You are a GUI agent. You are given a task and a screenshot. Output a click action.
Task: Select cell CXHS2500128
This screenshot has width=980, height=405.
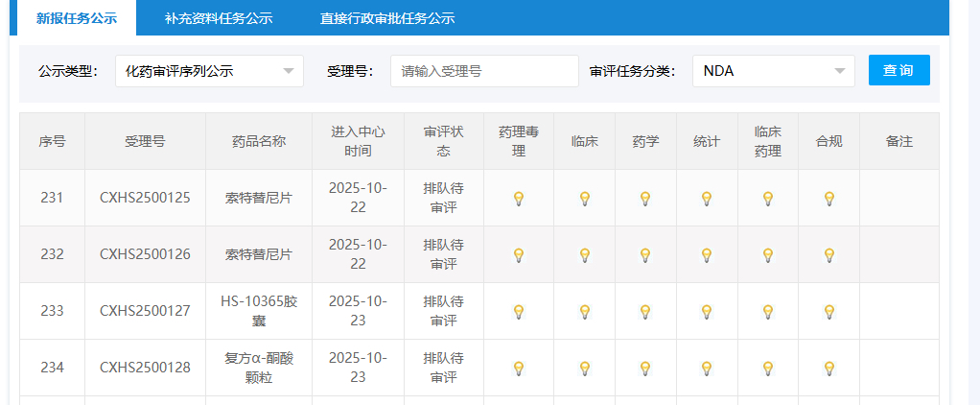[145, 368]
